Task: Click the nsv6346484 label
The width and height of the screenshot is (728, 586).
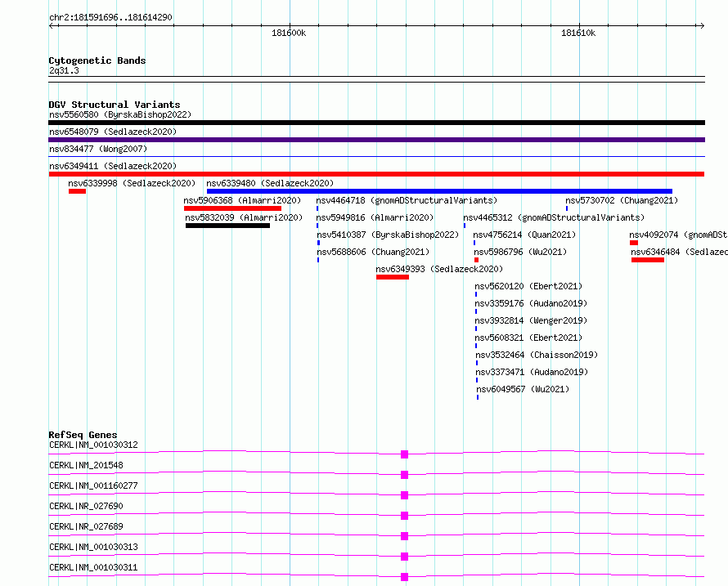Action: pyautogui.click(x=679, y=252)
